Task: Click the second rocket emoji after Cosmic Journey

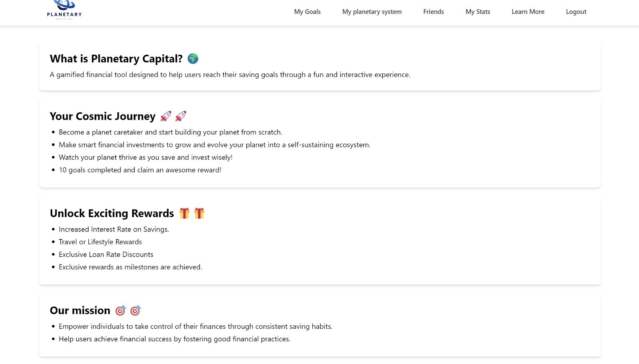Action: 181,116
